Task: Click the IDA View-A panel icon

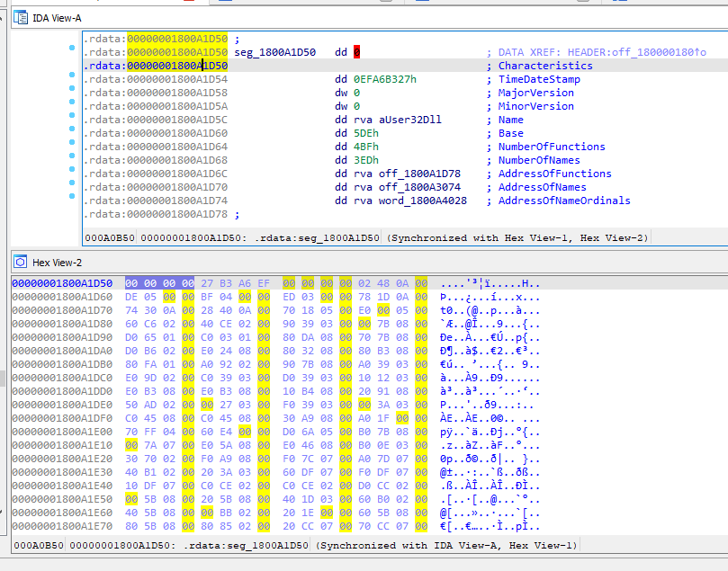Action: 21,16
